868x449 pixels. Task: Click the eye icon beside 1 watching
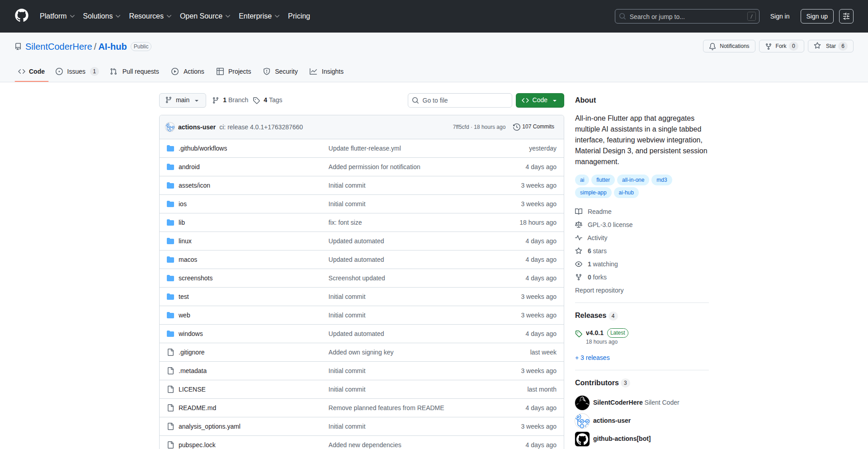pos(579,264)
